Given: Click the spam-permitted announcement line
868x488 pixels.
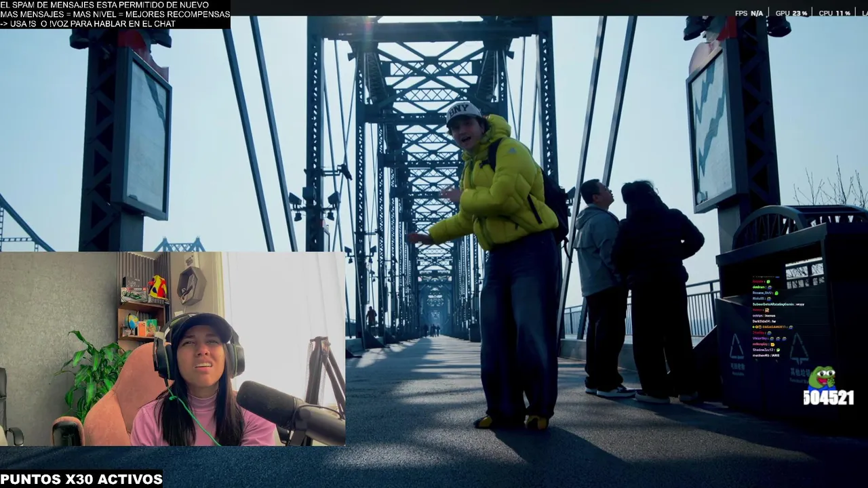Looking at the screenshot, I should tap(104, 5).
